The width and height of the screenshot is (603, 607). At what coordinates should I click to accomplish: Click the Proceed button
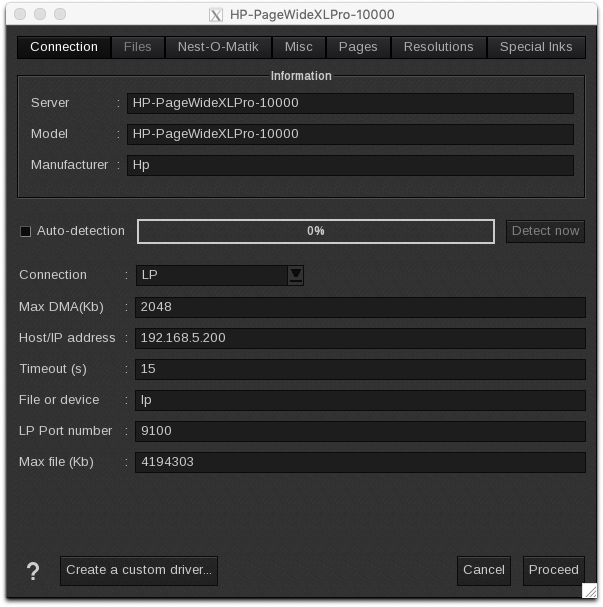click(553, 571)
